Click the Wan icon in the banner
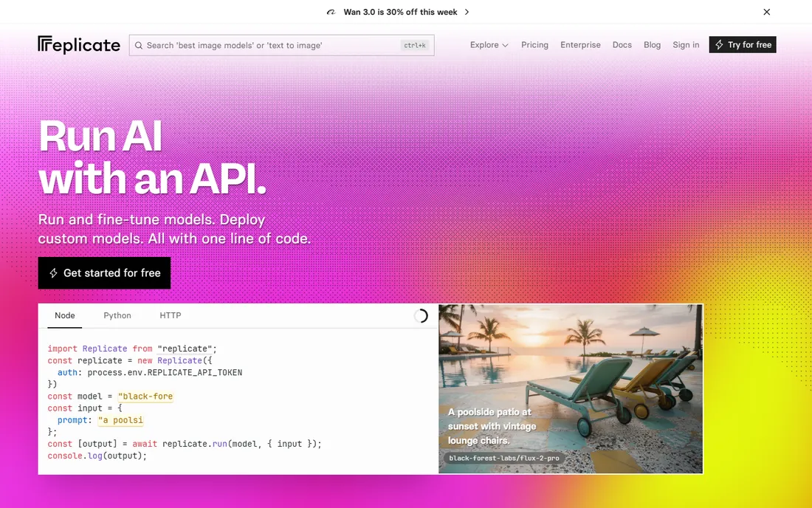This screenshot has height=508, width=812. [x=331, y=12]
